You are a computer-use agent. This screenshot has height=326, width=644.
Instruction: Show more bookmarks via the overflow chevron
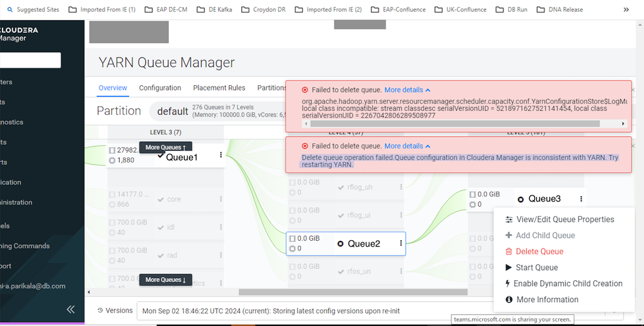pos(626,10)
